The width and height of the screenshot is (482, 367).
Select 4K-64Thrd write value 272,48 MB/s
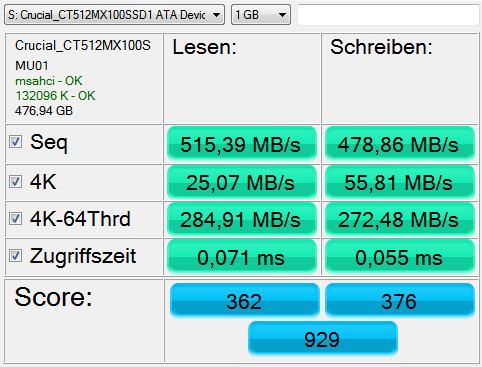tap(400, 219)
